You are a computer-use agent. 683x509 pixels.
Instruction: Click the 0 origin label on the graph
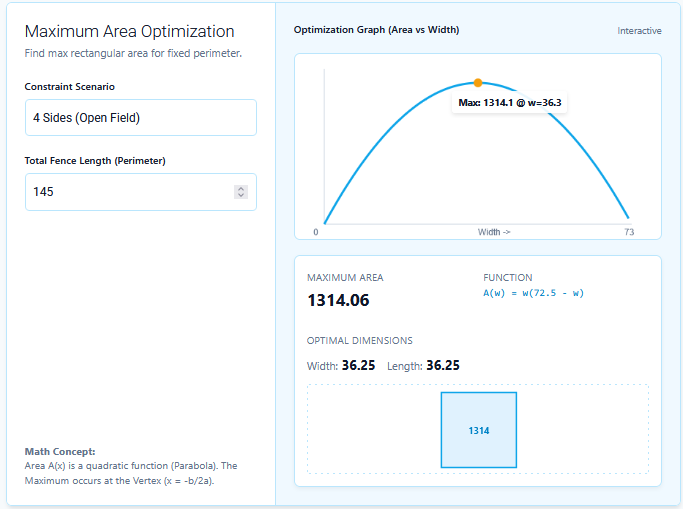pyautogui.click(x=316, y=232)
